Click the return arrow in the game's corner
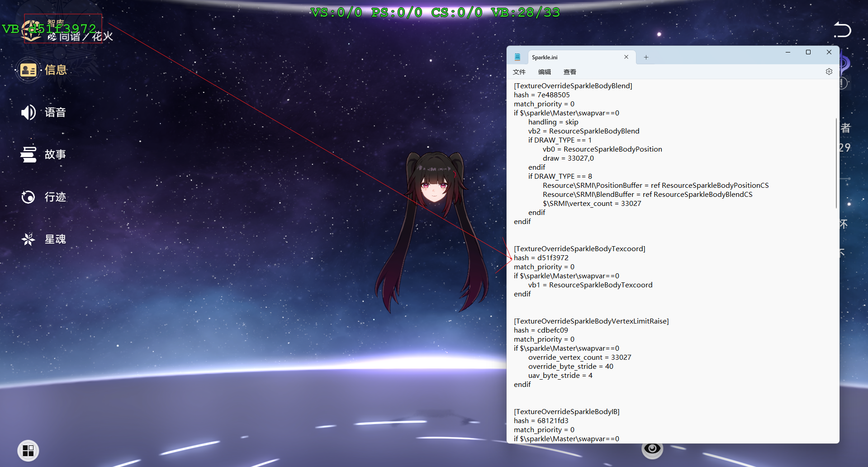Viewport: 868px width, 467px height. pos(842,30)
